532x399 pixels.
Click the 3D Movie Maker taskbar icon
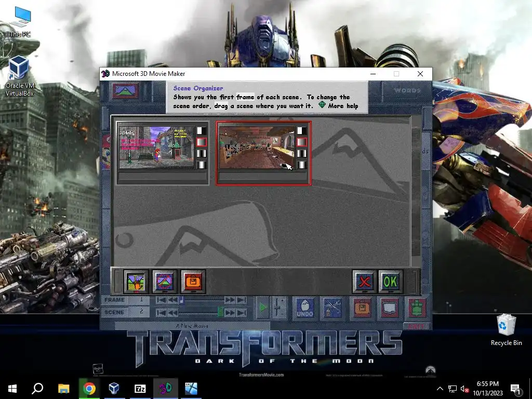coord(165,388)
